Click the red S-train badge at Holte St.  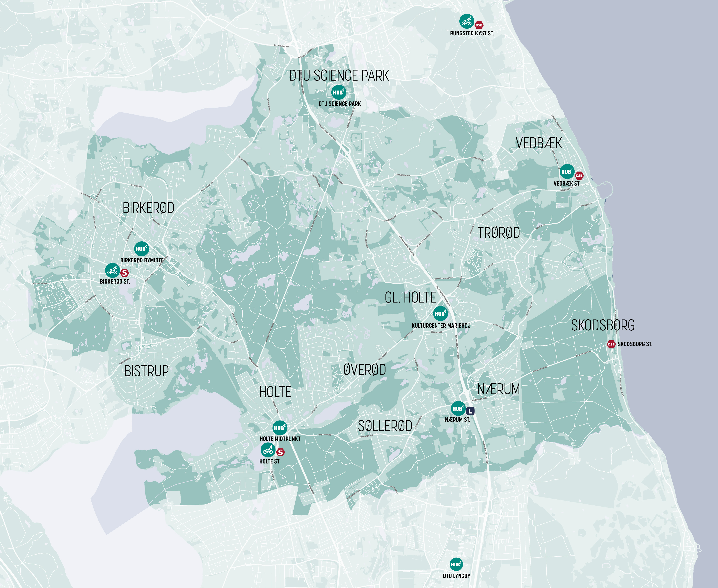coord(280,452)
